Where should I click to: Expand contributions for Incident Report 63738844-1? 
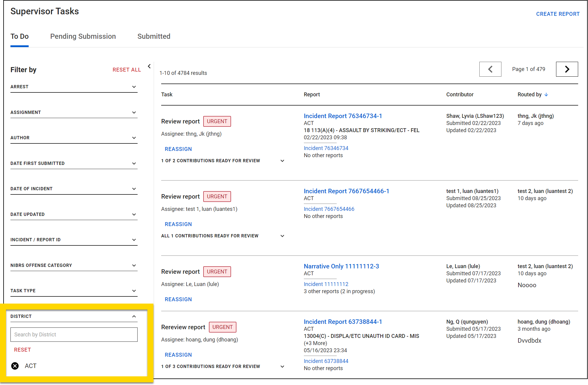tap(282, 367)
